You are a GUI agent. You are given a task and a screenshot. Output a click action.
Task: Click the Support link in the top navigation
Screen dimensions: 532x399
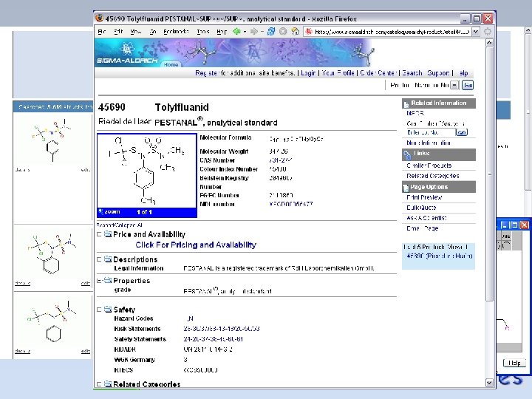[438, 73]
